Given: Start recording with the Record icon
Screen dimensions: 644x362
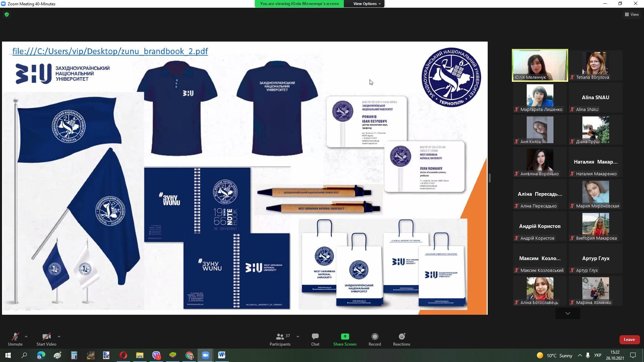Looking at the screenshot, I should [375, 339].
